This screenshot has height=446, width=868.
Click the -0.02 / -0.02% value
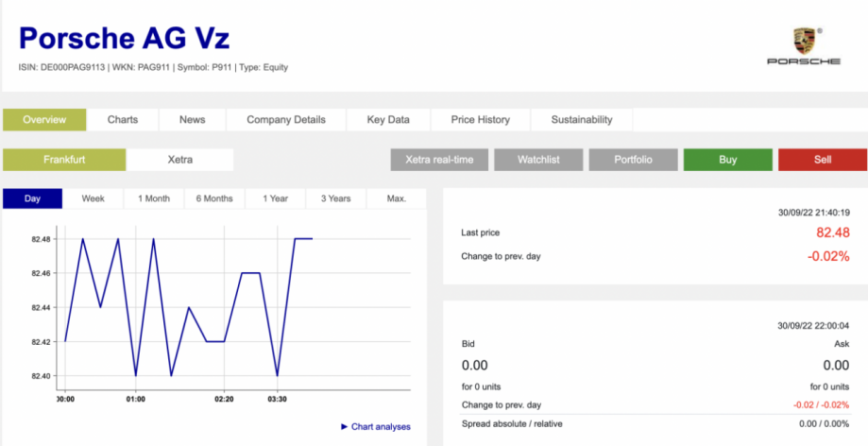(822, 405)
